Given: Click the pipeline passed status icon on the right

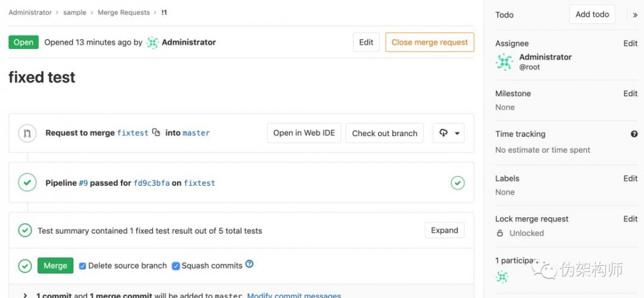Looking at the screenshot, I should (457, 183).
